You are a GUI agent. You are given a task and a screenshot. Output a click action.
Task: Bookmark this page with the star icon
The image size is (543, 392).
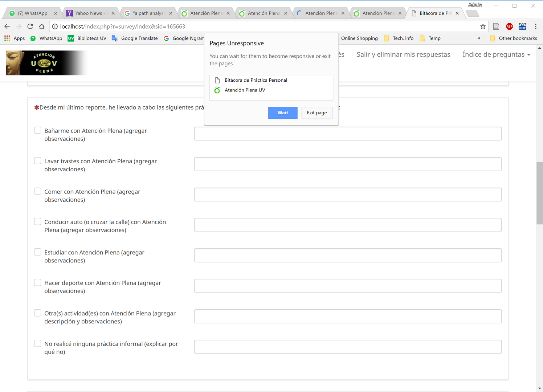pyautogui.click(x=483, y=26)
